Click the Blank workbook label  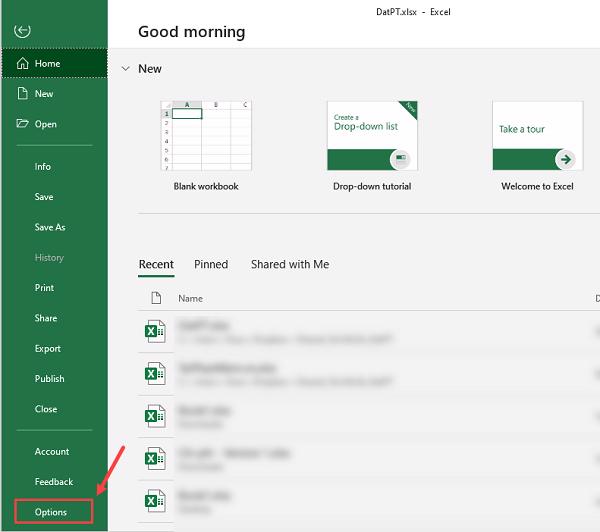tap(206, 186)
